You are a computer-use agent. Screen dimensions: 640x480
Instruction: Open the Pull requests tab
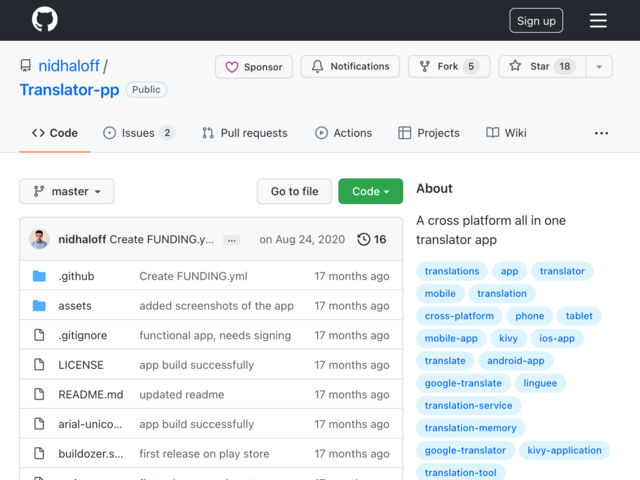tap(244, 133)
